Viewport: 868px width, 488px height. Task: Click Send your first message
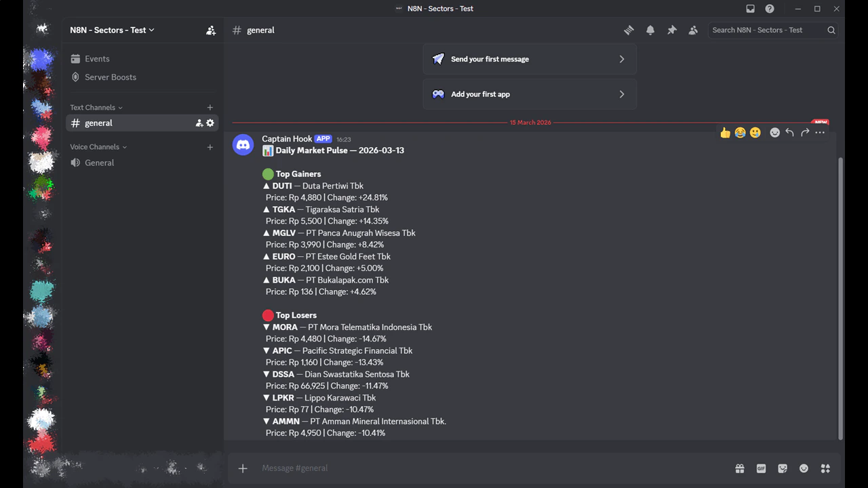[530, 59]
